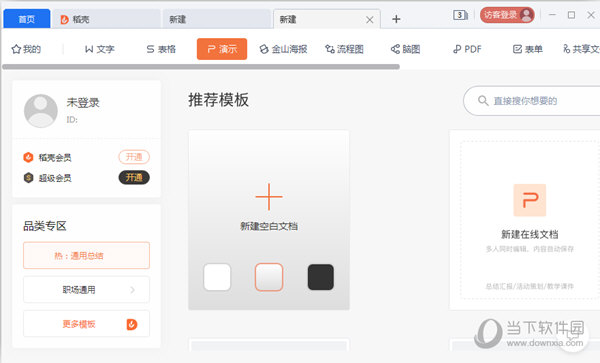This screenshot has width=600, height=363.
Task: Choose the light gray gradient swatch
Action: point(269,277)
